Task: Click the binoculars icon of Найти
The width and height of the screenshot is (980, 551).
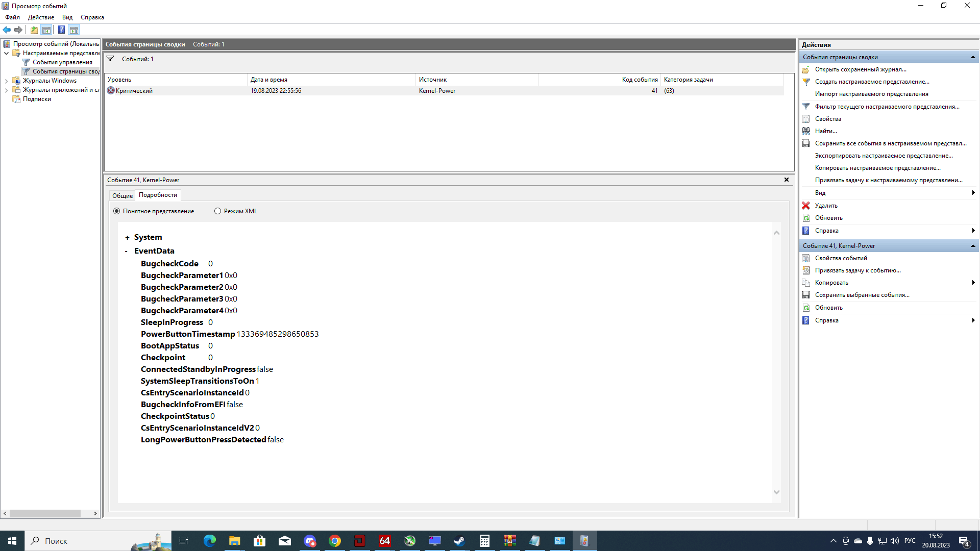Action: pos(806,131)
